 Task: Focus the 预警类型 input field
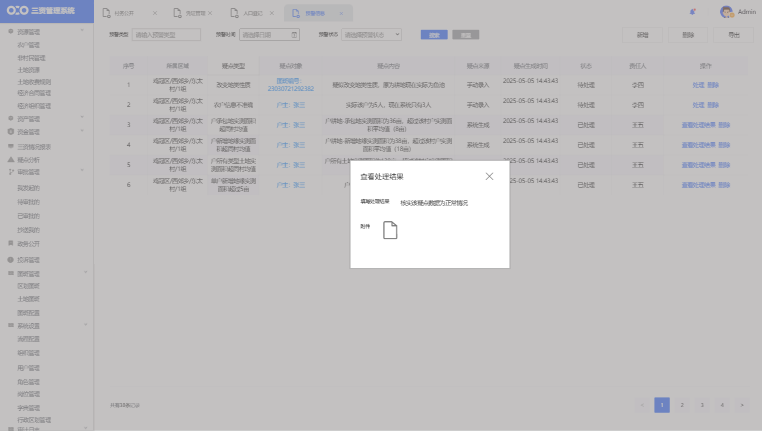pyautogui.click(x=166, y=35)
